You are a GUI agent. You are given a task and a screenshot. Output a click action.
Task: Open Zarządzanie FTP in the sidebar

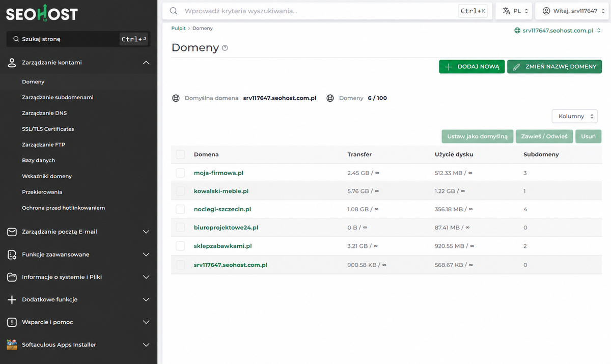click(43, 145)
